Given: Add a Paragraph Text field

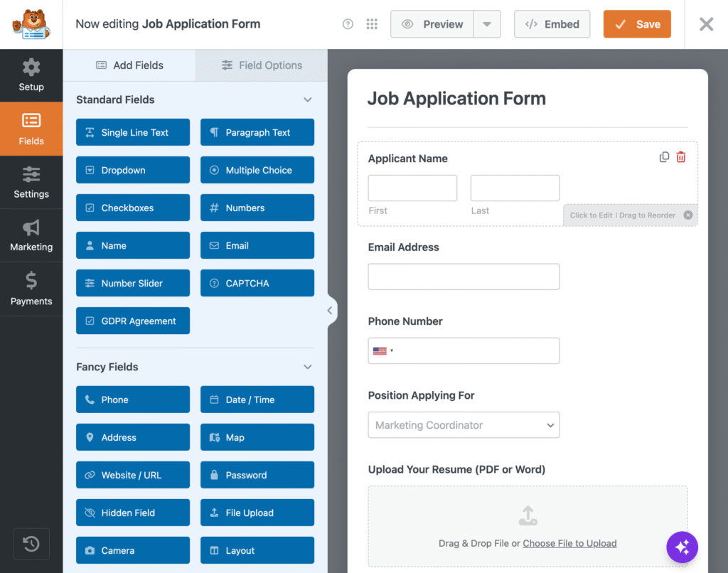Looking at the screenshot, I should (257, 132).
